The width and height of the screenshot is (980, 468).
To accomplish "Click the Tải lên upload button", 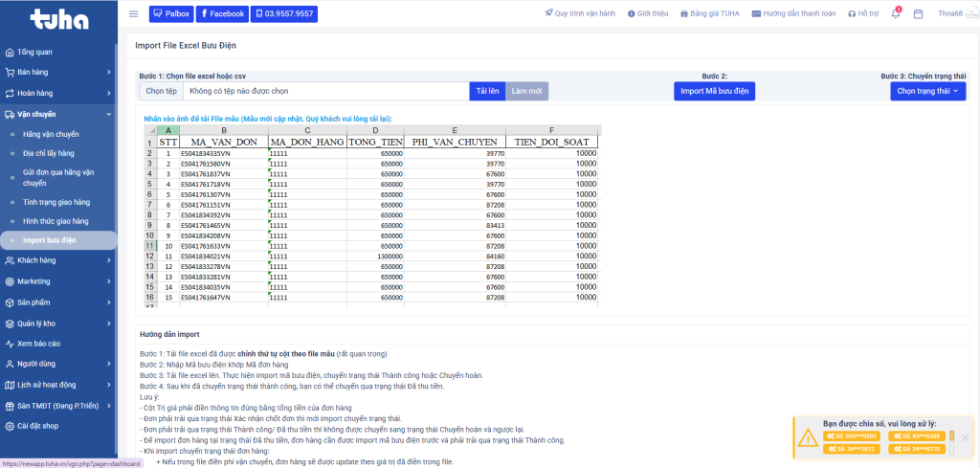I will pos(487,91).
